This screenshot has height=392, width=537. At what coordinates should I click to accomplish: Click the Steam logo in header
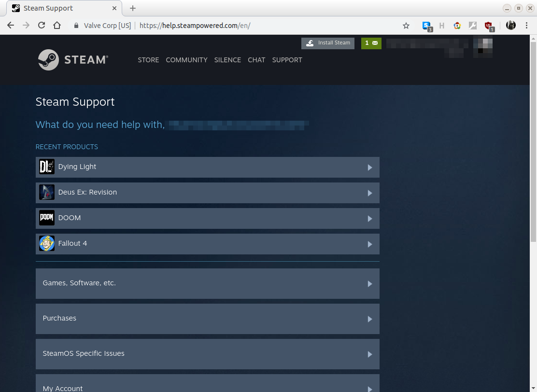coord(73,60)
